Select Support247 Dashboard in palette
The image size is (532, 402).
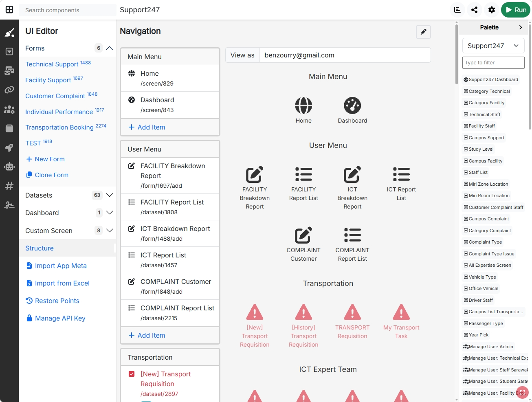pyautogui.click(x=491, y=79)
